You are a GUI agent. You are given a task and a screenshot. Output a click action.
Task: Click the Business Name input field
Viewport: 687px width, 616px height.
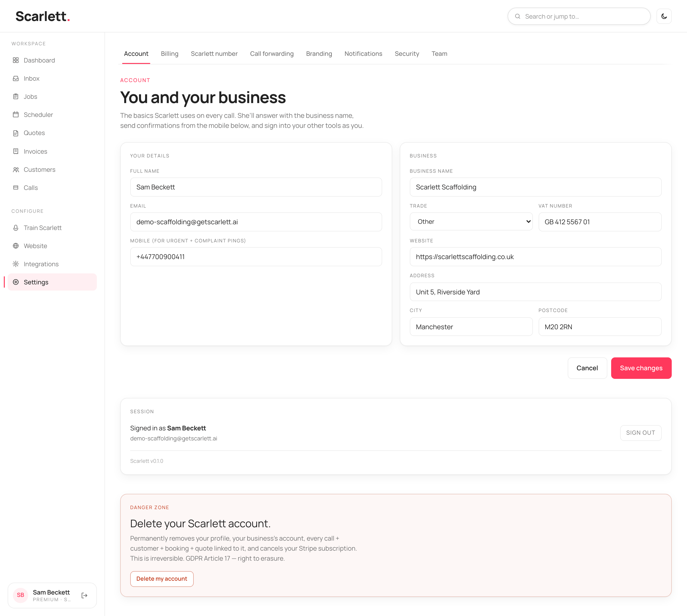point(536,187)
